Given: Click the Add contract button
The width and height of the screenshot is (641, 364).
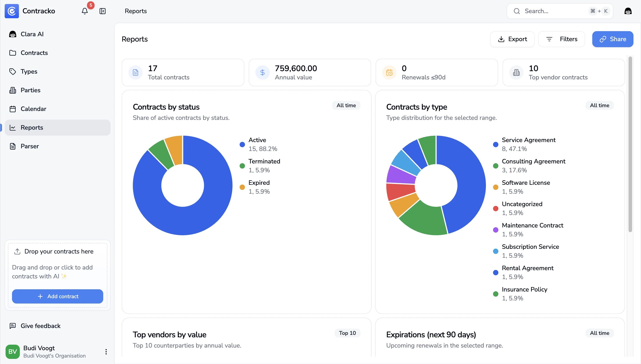Looking at the screenshot, I should pyautogui.click(x=58, y=296).
